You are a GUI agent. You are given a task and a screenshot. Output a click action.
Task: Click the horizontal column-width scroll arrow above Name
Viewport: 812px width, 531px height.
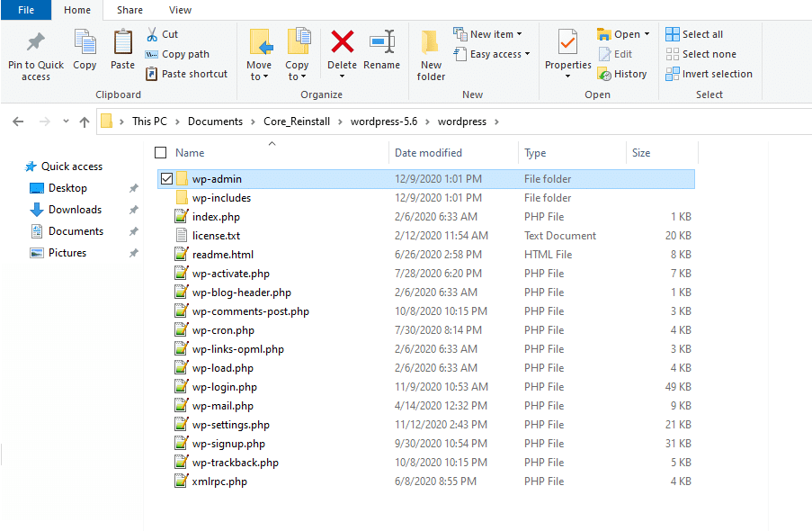(271, 142)
